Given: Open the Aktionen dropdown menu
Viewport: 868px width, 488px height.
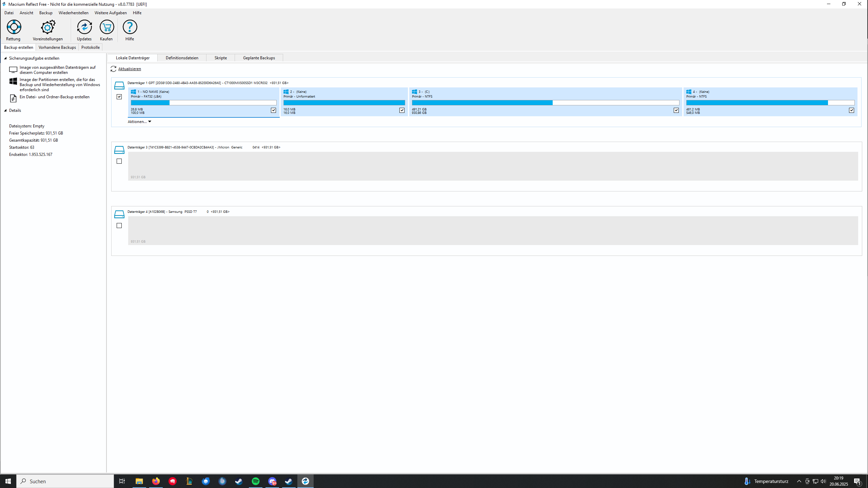Looking at the screenshot, I should 139,122.
